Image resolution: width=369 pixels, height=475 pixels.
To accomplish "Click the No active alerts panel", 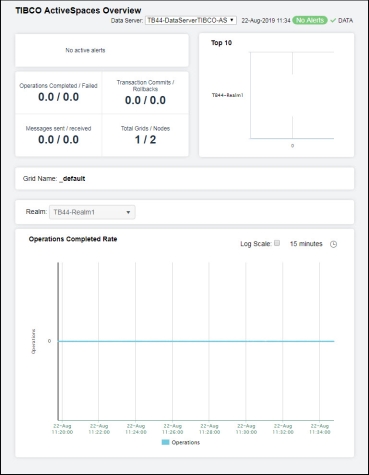I will (x=102, y=50).
